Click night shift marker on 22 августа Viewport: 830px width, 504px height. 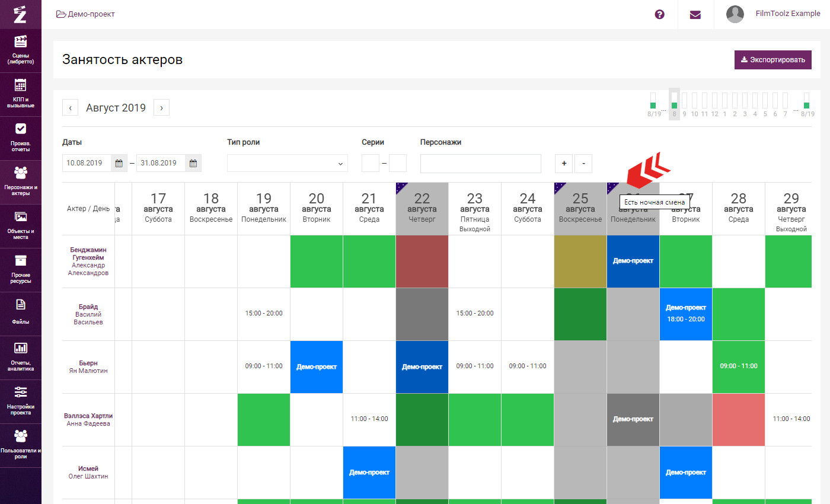point(401,187)
